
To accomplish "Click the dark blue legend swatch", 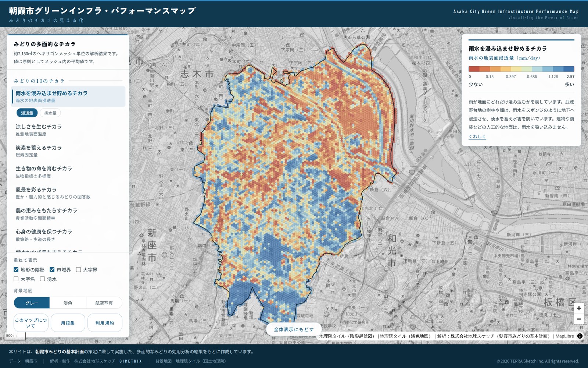I will [569, 69].
